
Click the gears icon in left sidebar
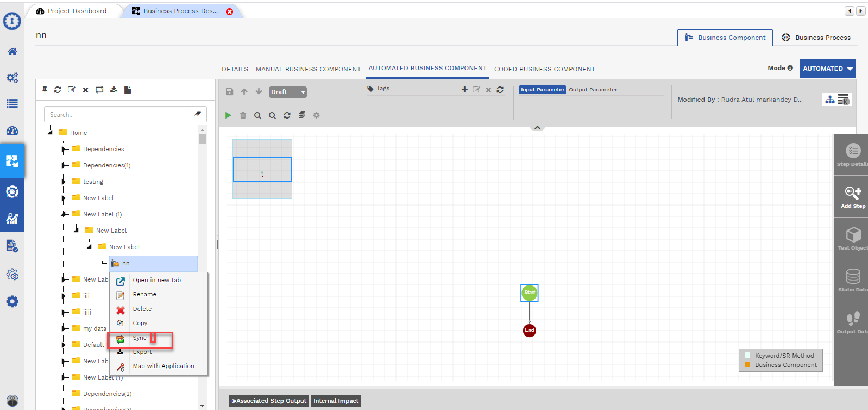coord(12,77)
